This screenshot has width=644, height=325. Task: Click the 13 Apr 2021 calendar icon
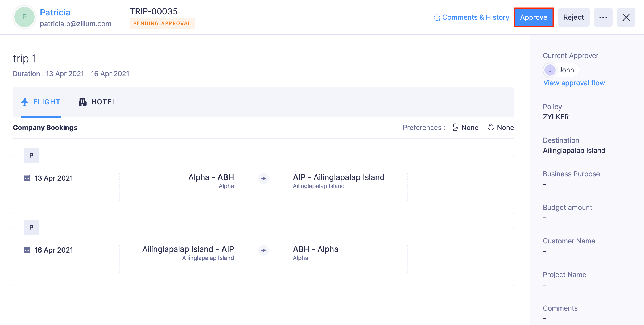point(27,178)
